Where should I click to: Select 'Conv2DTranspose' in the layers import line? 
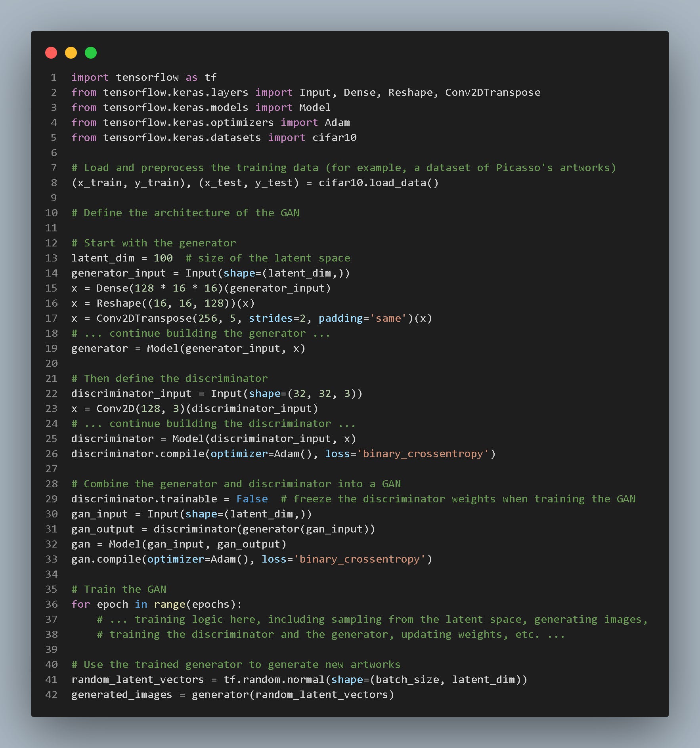493,92
